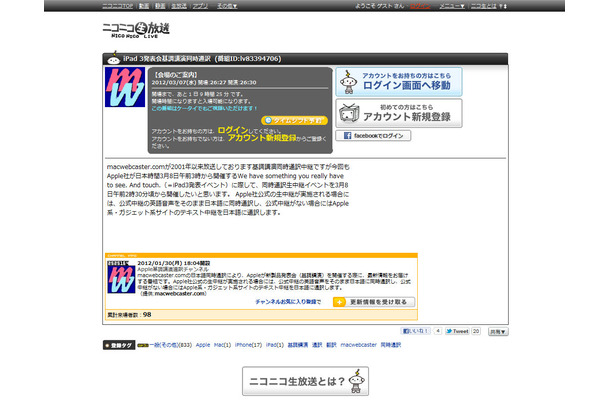Click the mascot icon in title bar

point(113,58)
